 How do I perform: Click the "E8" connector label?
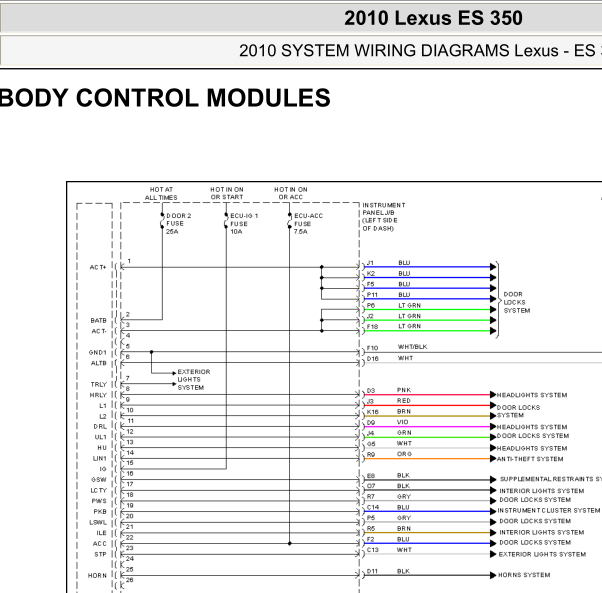[x=370, y=476]
